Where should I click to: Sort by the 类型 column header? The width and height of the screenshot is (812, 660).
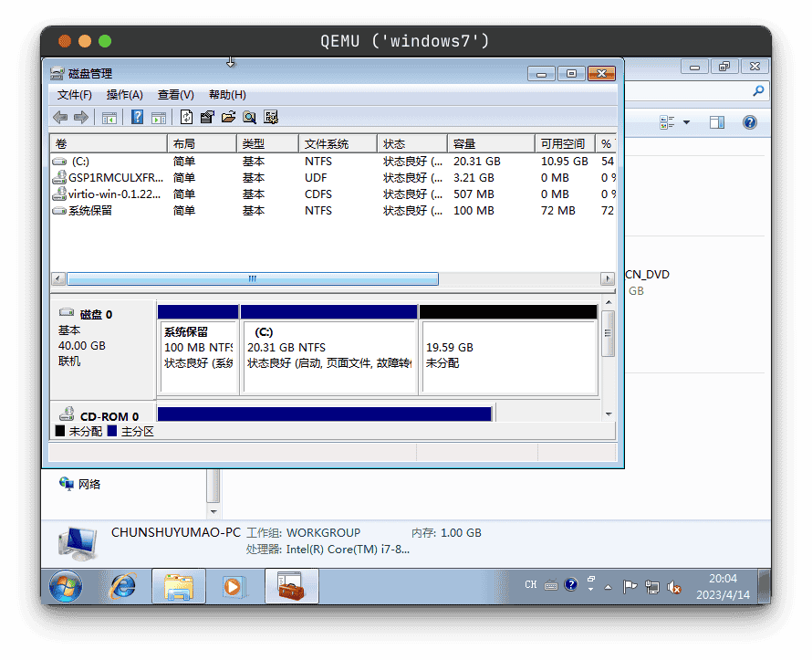(x=267, y=143)
